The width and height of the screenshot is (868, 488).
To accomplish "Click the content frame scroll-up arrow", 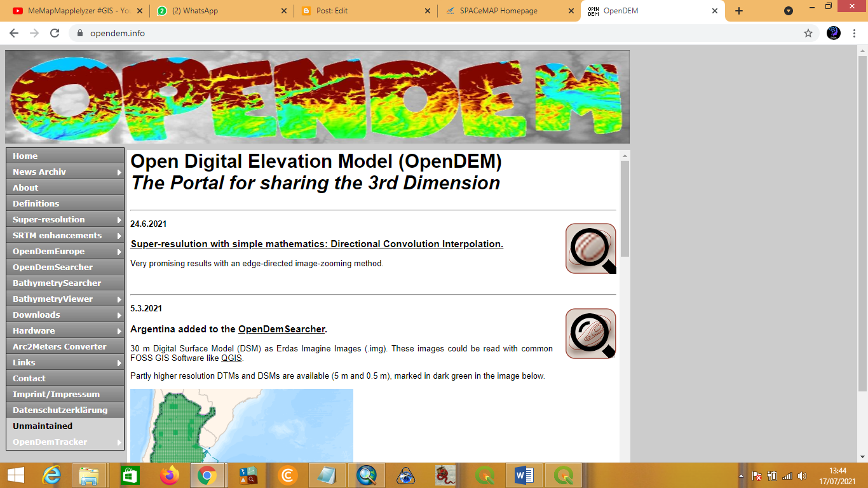I will point(625,156).
